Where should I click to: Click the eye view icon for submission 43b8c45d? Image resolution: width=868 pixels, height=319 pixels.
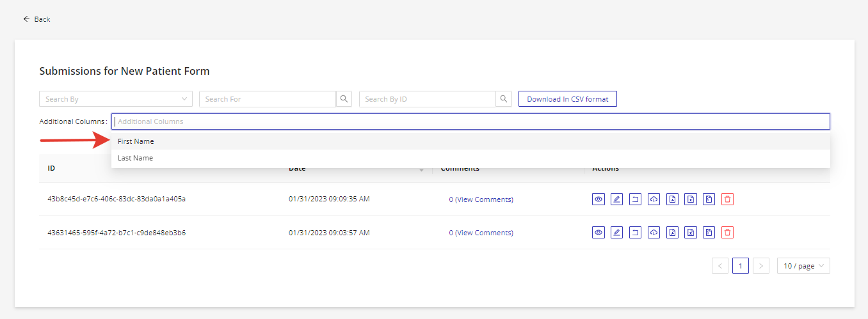(x=599, y=199)
